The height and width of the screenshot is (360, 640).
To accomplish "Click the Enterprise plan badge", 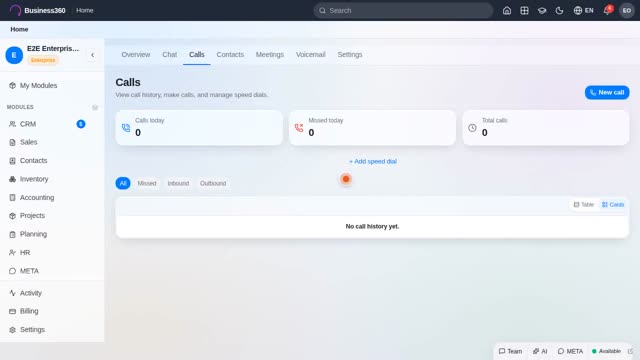I will [x=43, y=60].
